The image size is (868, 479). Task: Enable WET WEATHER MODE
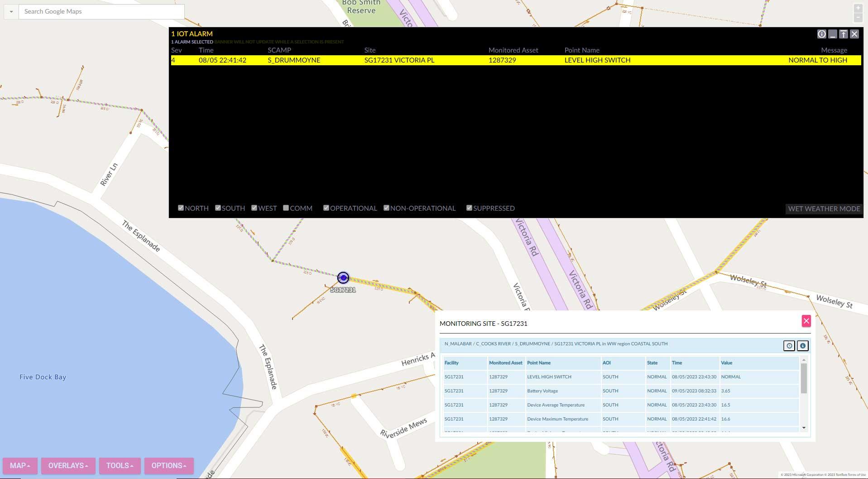[824, 209]
